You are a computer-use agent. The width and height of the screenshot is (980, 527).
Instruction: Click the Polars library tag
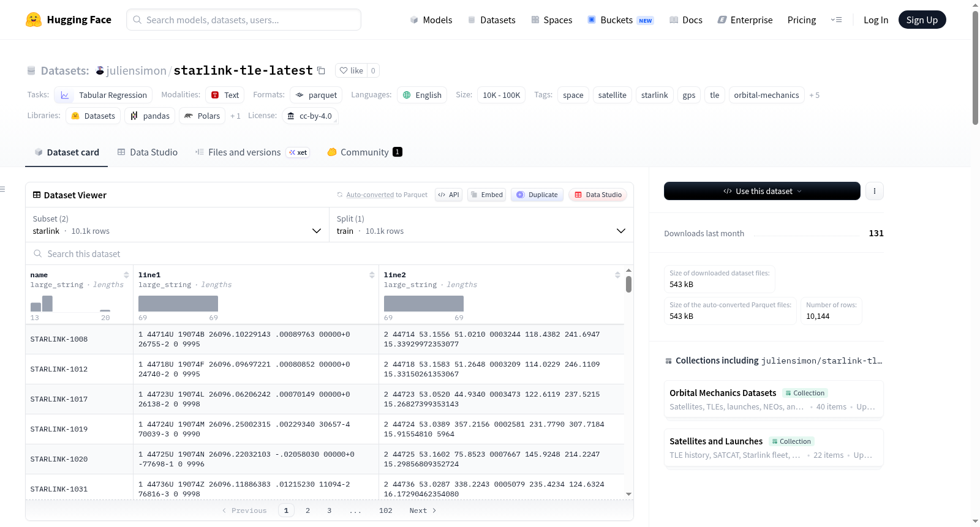coord(202,116)
